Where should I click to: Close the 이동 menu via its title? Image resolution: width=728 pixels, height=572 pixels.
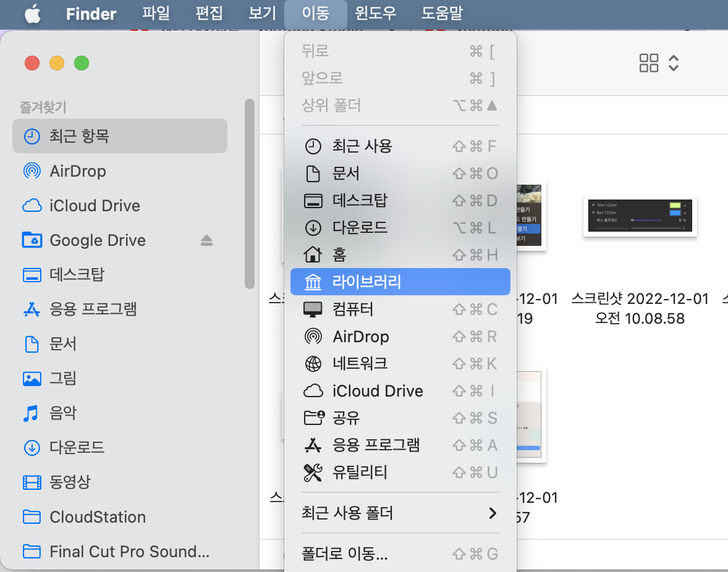tap(316, 14)
